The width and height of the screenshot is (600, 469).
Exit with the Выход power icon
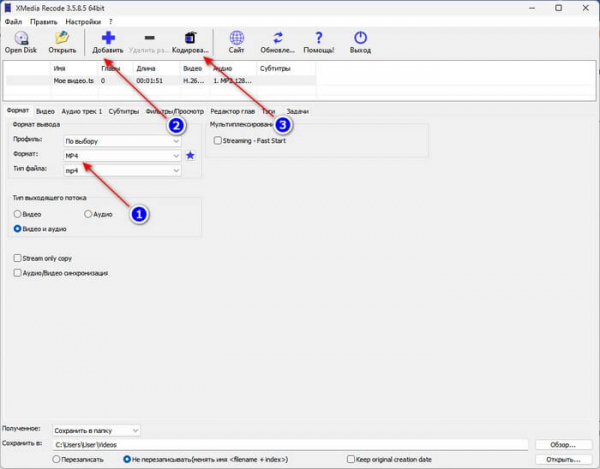(x=360, y=38)
